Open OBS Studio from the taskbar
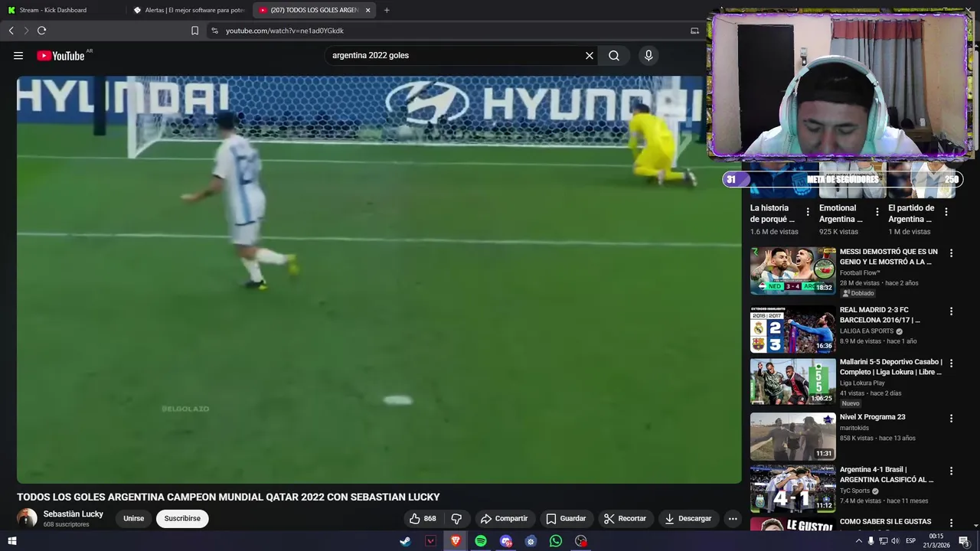The width and height of the screenshot is (980, 551). (x=581, y=541)
